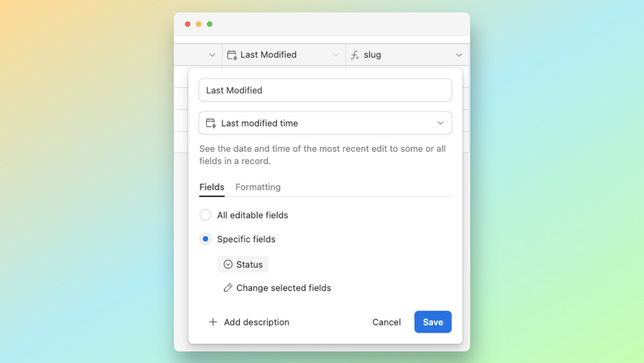Click the field name input containing Last Modified
Screen dimensions: 644x363
[x=326, y=90]
